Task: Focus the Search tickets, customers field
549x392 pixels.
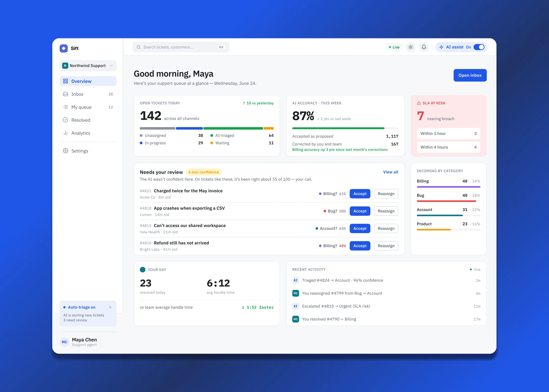Action: click(181, 47)
